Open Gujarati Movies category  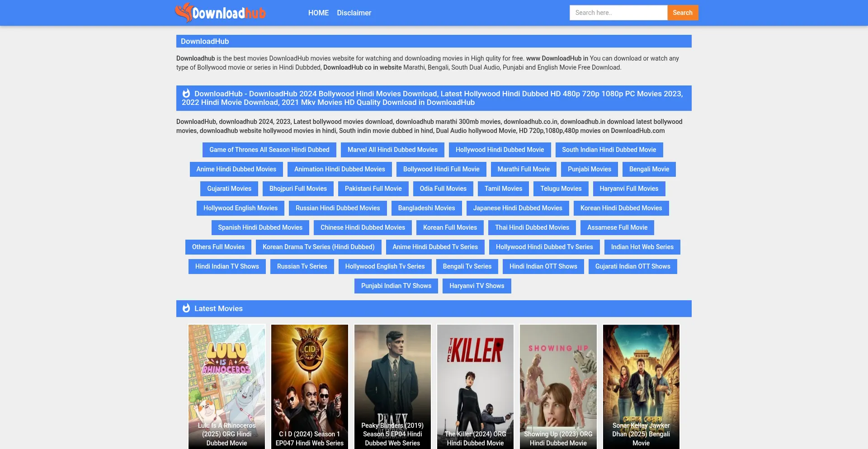[229, 189]
